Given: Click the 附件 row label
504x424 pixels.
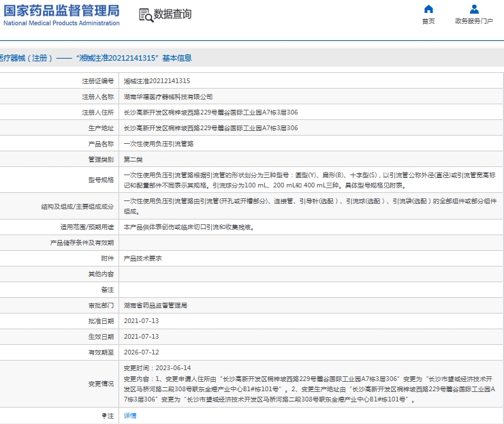Looking at the screenshot, I should 108,258.
